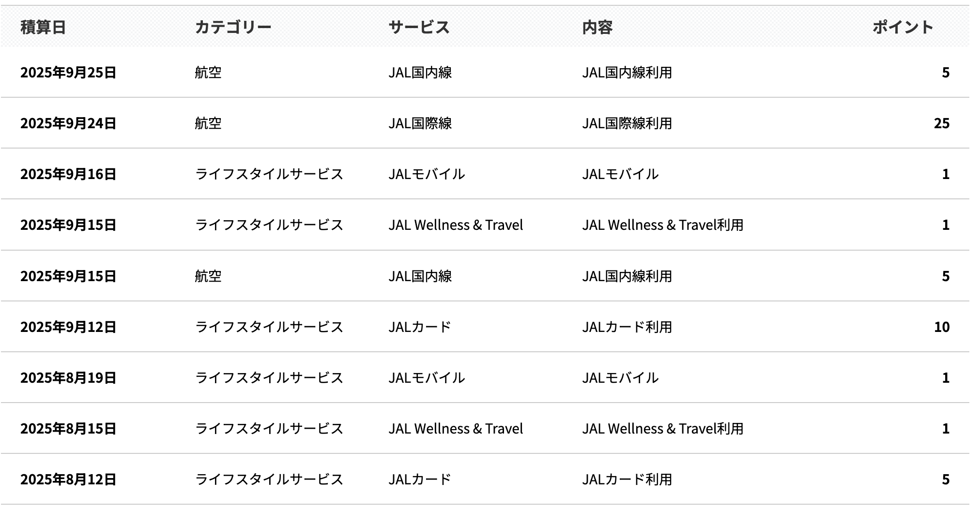Click the 内容 column header
This screenshot has height=510, width=980.
pos(597,28)
